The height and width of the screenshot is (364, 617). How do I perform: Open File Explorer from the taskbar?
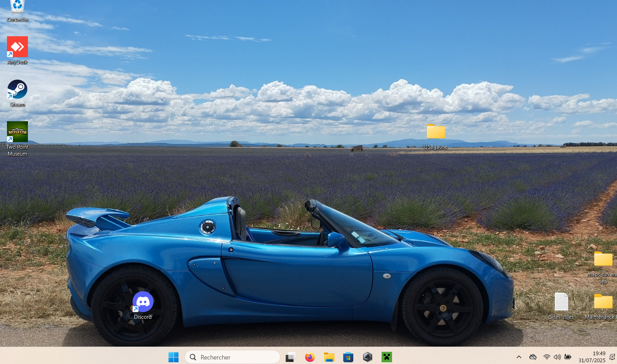click(329, 357)
